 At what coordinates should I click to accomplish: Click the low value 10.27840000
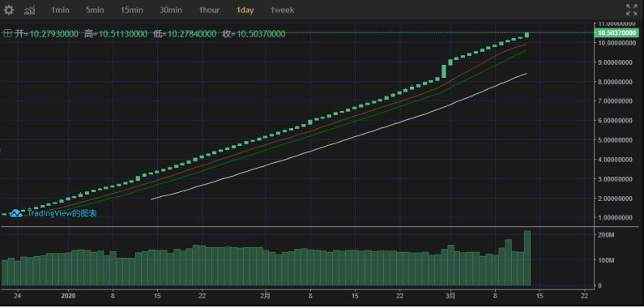(x=191, y=34)
